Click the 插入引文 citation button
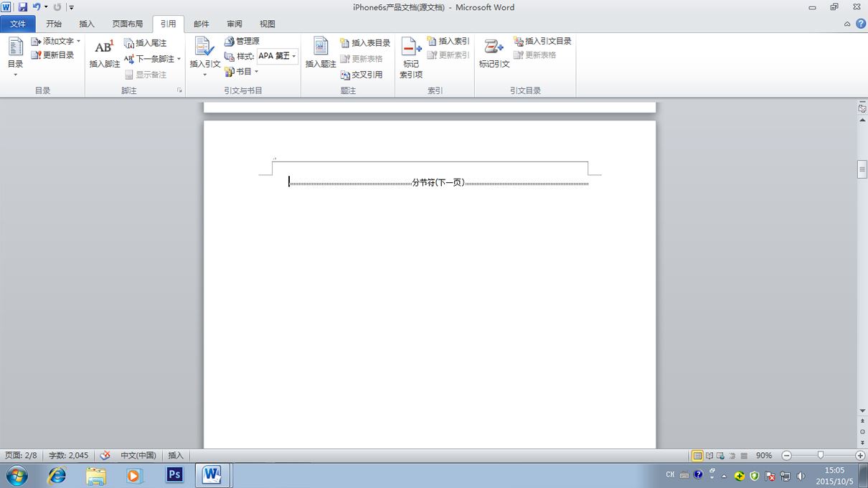This screenshot has width=868, height=488. coord(205,56)
